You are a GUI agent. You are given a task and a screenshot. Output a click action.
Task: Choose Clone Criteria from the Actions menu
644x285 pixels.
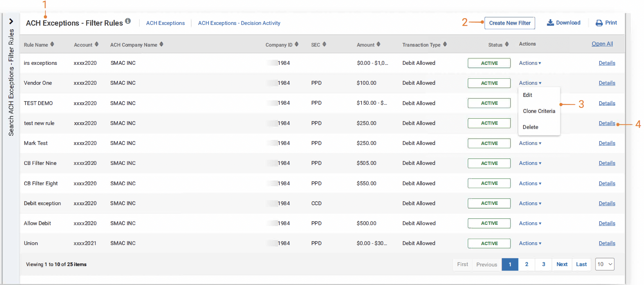(539, 111)
